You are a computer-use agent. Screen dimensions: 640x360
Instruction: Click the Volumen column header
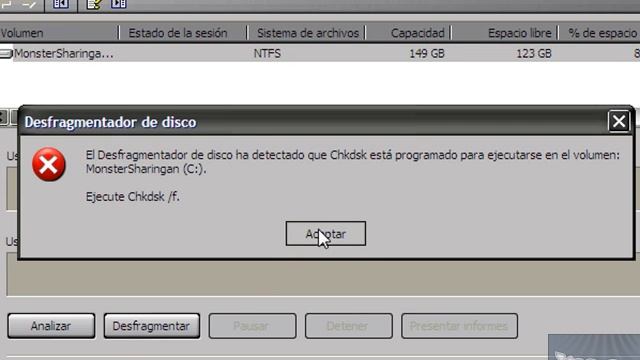(59, 33)
